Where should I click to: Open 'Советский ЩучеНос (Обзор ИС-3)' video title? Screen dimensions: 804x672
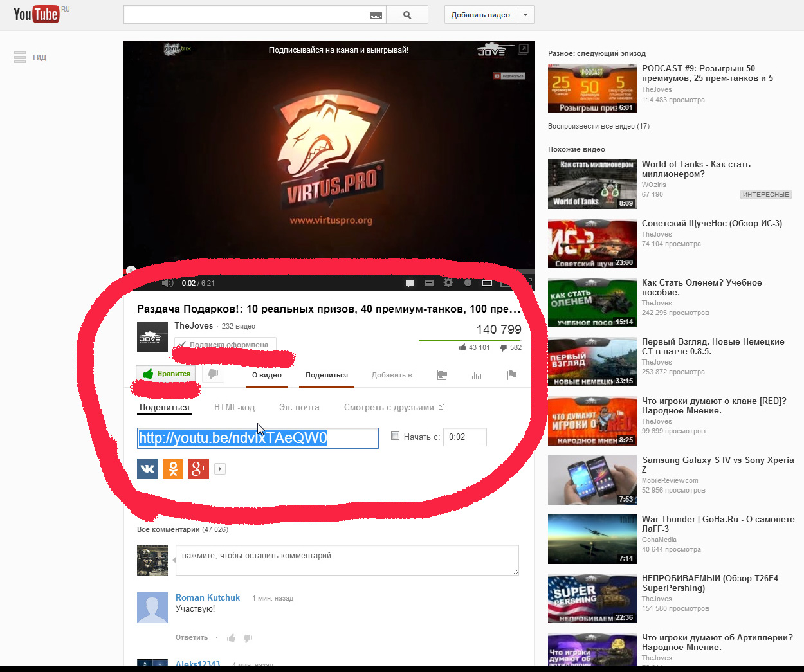pos(712,223)
